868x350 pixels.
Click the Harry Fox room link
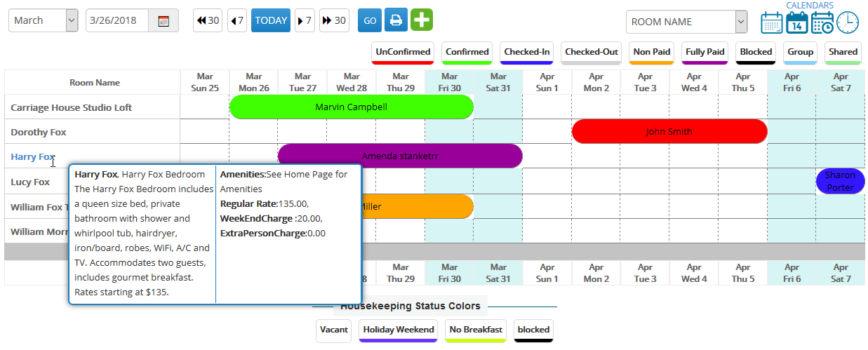pyautogui.click(x=32, y=157)
